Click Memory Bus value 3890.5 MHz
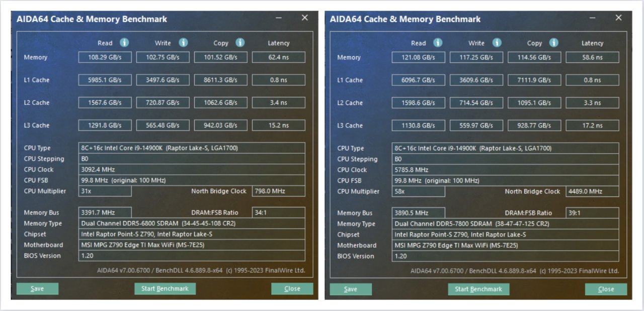Image resolution: width=644 pixels, height=311 pixels. (x=418, y=213)
